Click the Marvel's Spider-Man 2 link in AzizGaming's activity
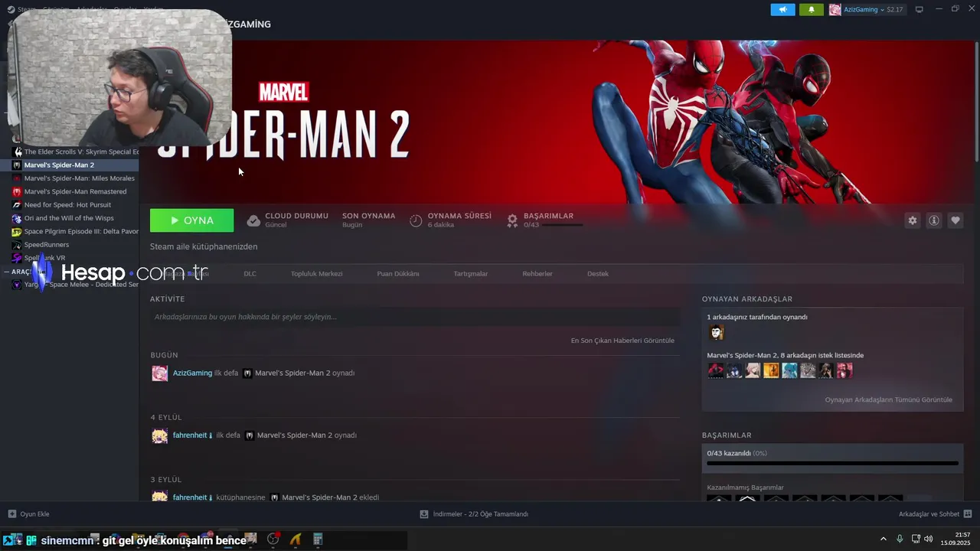The image size is (980, 551). [x=292, y=373]
